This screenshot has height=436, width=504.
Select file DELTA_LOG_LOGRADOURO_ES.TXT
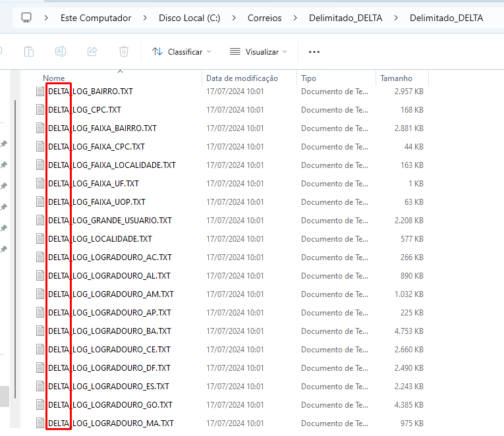(x=109, y=386)
